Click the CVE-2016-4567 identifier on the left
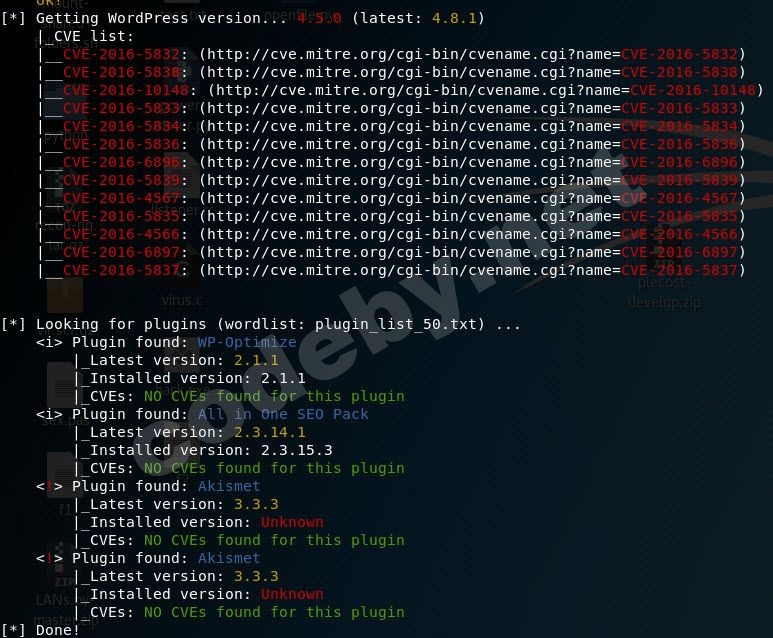This screenshot has width=773, height=638. click(121, 198)
